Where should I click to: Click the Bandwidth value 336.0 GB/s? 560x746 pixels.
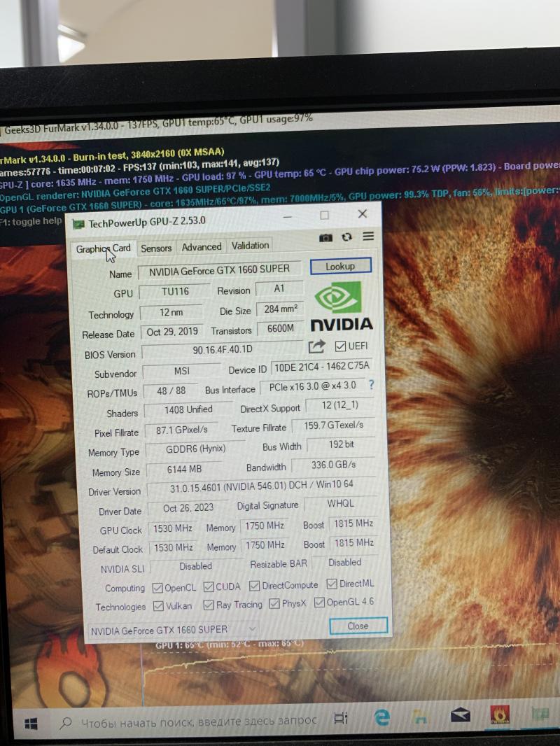(x=333, y=465)
